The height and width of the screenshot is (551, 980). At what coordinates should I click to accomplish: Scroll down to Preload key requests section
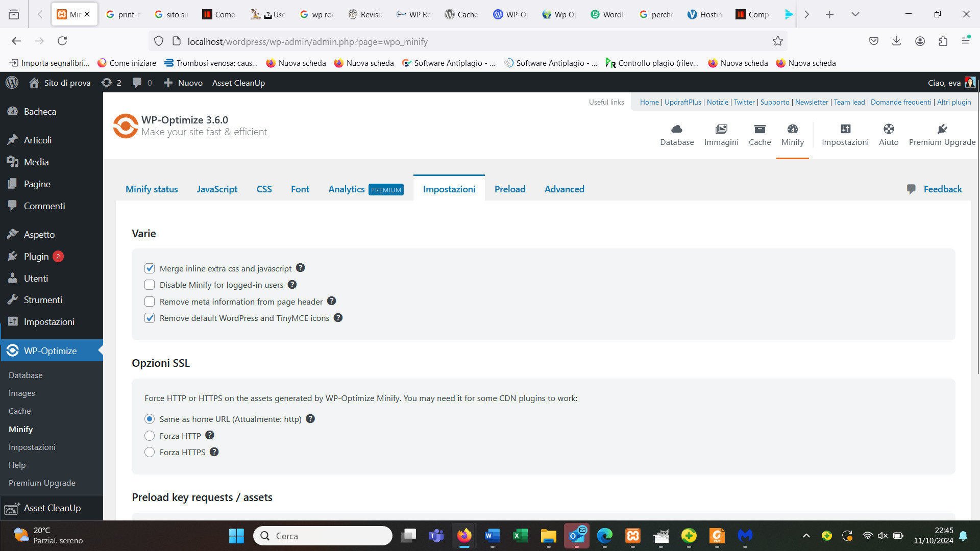[201, 497]
